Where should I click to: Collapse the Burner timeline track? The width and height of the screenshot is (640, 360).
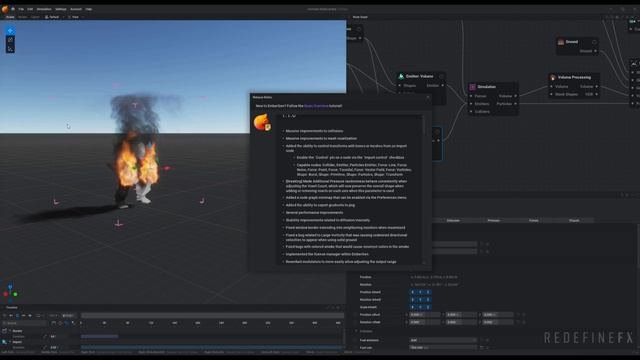click(x=10, y=331)
